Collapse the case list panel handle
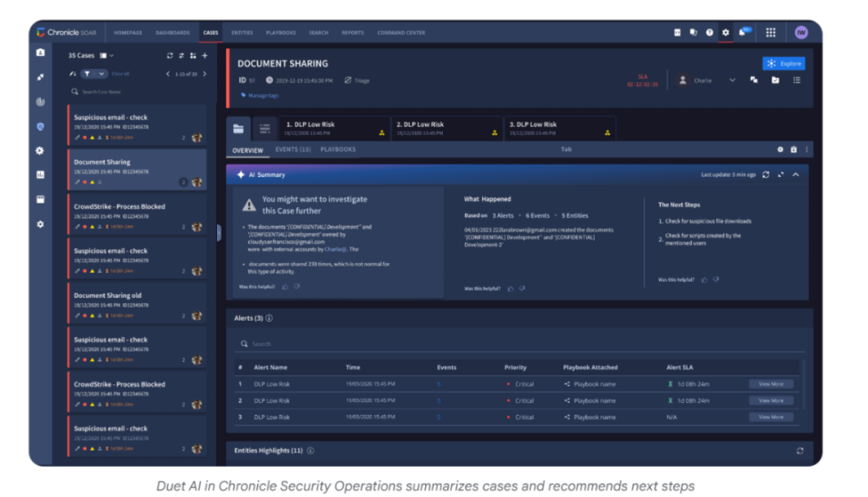The height and width of the screenshot is (497, 868). coord(219,232)
